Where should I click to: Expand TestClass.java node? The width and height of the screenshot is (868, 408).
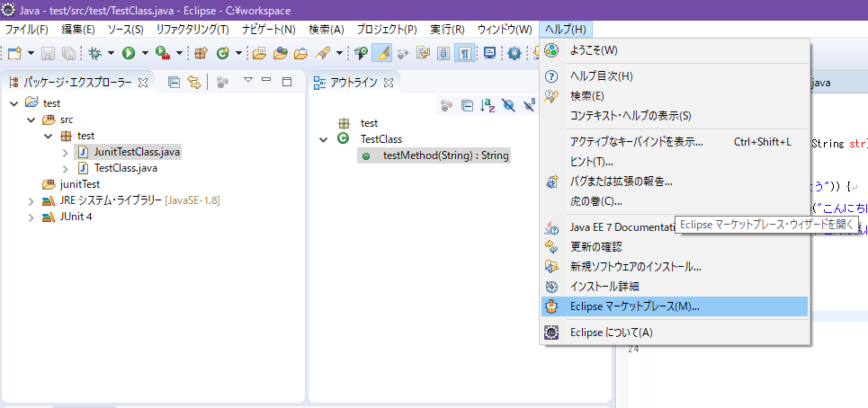tap(66, 168)
